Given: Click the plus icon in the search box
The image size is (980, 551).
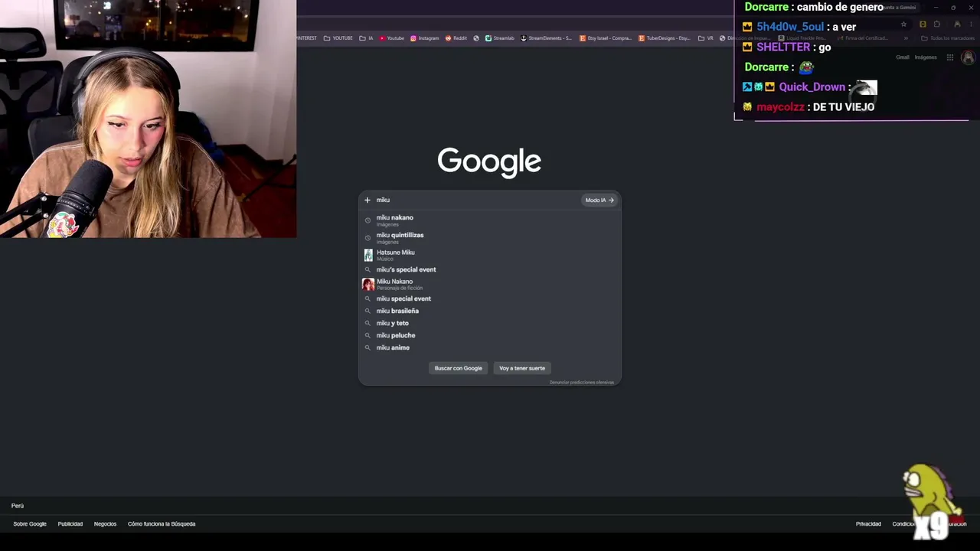Looking at the screenshot, I should (x=367, y=201).
